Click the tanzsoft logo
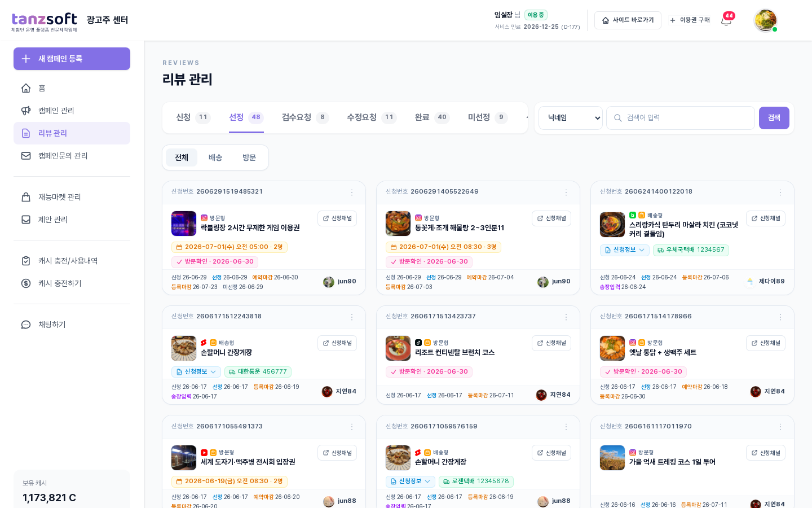The height and width of the screenshot is (508, 812). pos(45,22)
